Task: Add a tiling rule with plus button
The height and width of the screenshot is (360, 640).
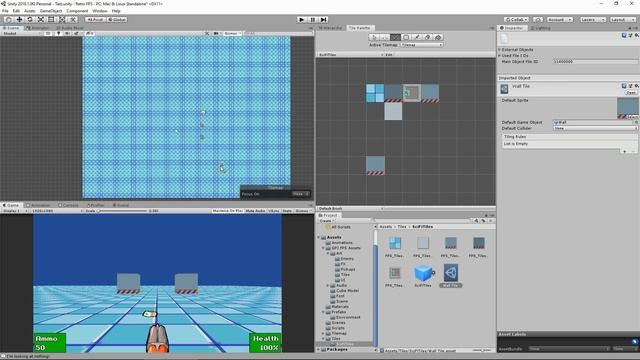Action: [x=624, y=151]
